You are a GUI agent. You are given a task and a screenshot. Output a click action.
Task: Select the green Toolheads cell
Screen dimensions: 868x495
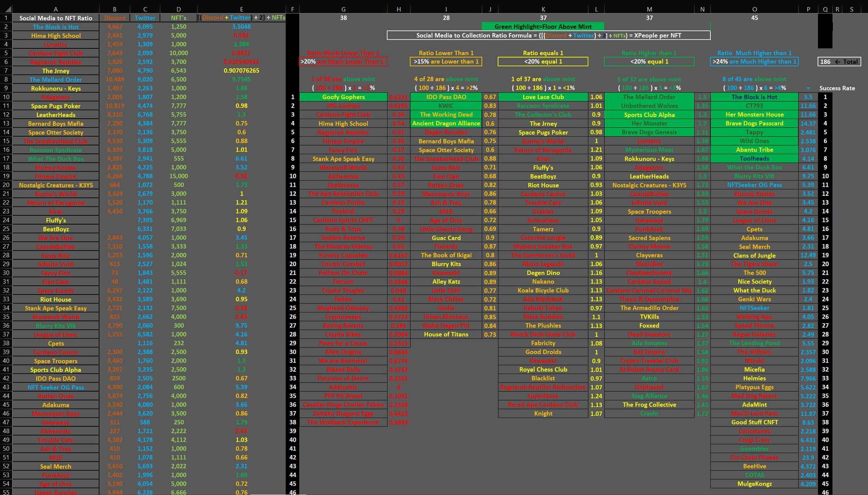click(754, 159)
